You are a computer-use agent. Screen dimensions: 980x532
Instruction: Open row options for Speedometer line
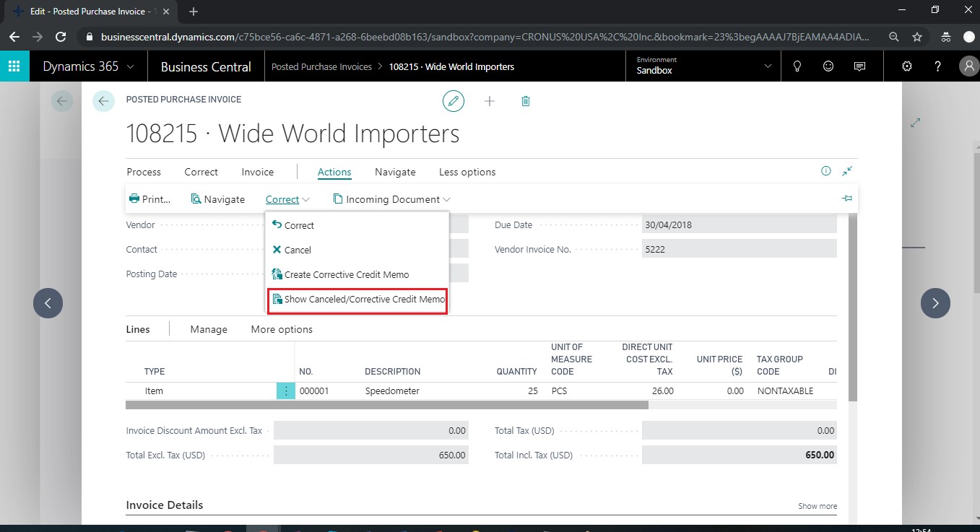(286, 391)
